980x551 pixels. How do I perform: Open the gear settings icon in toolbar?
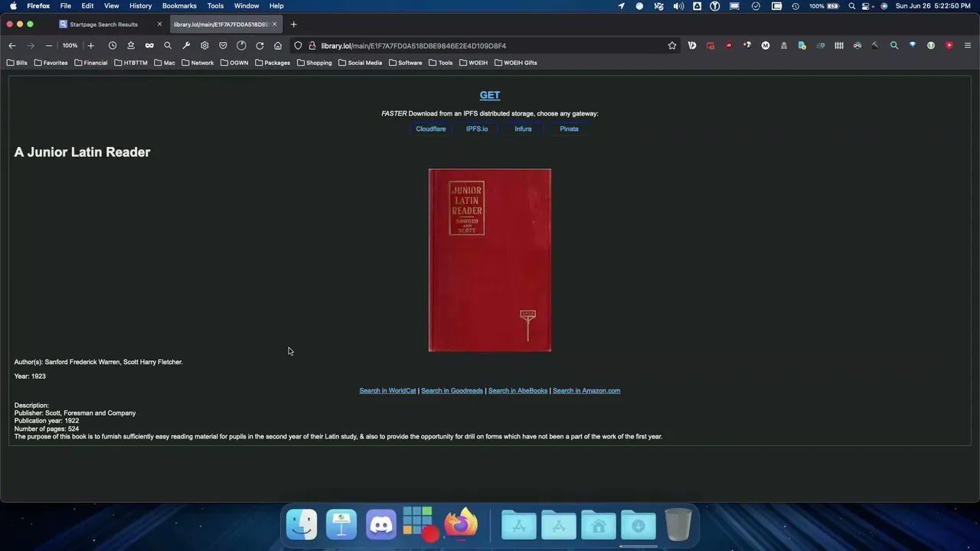click(204, 46)
